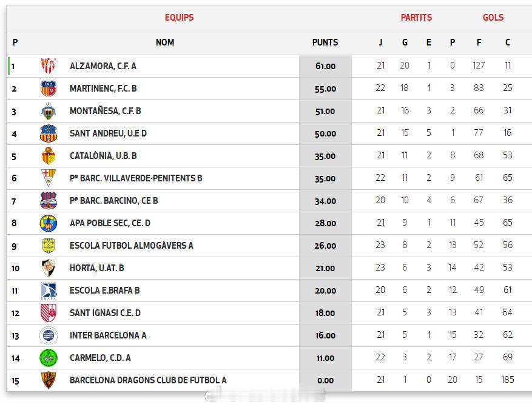Open Pª Barc. Villaverde-Penitents B team page
Viewport: 532px width, 407px height.
tap(136, 178)
